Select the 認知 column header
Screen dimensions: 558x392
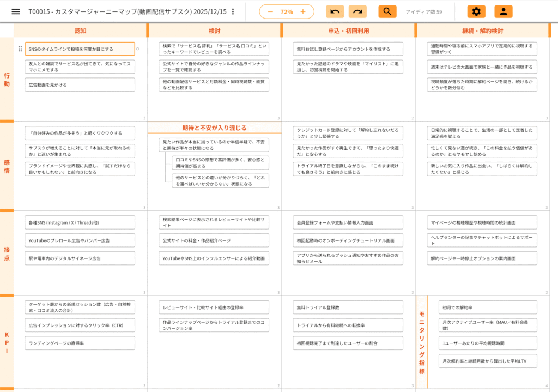[80, 31]
